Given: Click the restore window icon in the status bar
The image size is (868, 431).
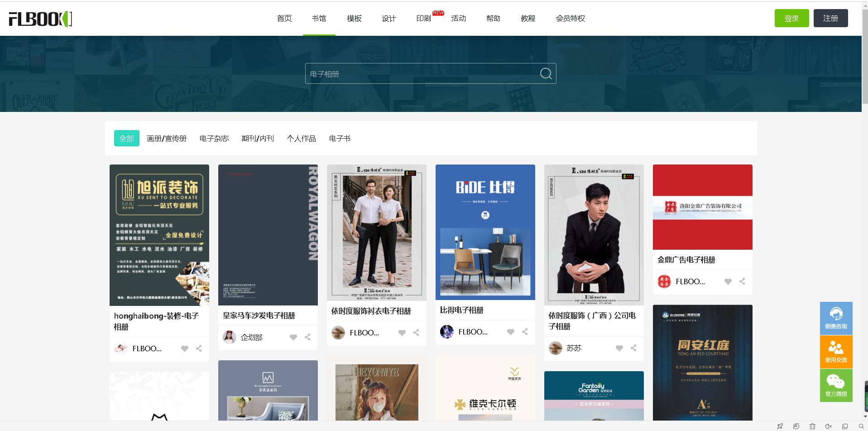Looking at the screenshot, I should point(844,426).
